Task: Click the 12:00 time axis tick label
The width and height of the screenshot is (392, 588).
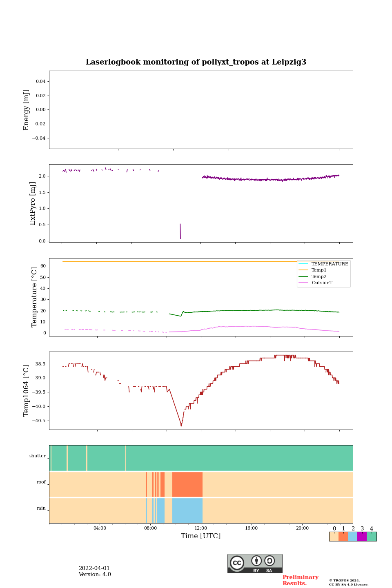Action: coord(201,528)
